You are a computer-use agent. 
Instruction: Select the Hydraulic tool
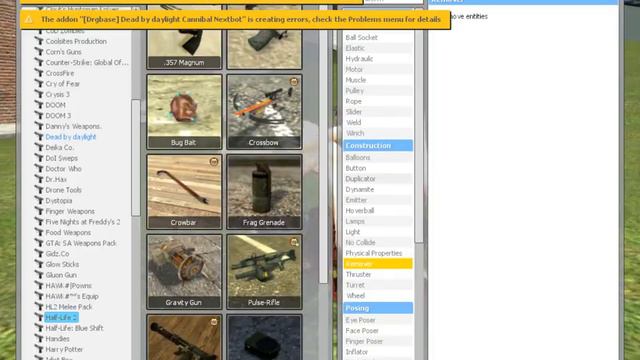click(x=378, y=59)
